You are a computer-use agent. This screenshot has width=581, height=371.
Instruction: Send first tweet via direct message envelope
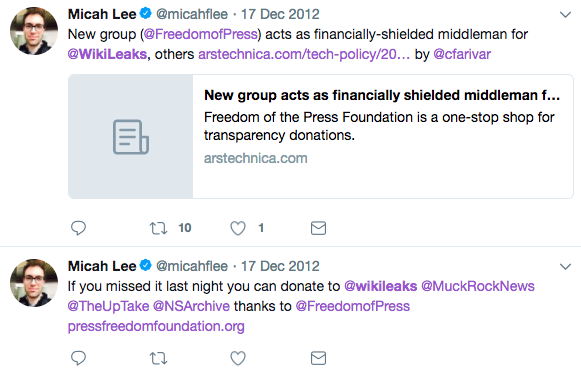[318, 228]
